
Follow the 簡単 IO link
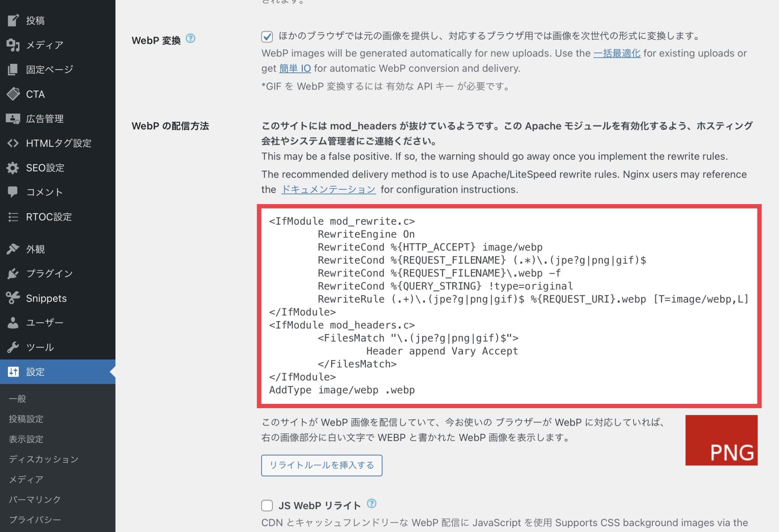coord(295,69)
